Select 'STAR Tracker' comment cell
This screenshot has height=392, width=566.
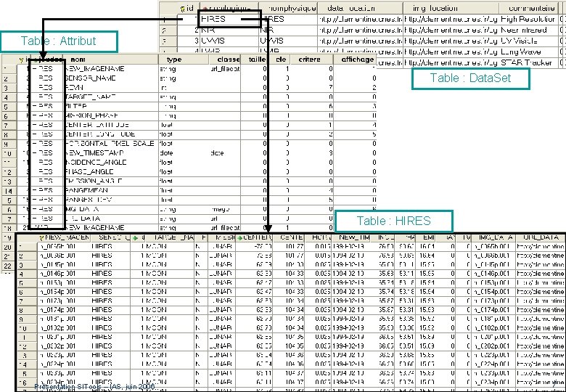528,62
